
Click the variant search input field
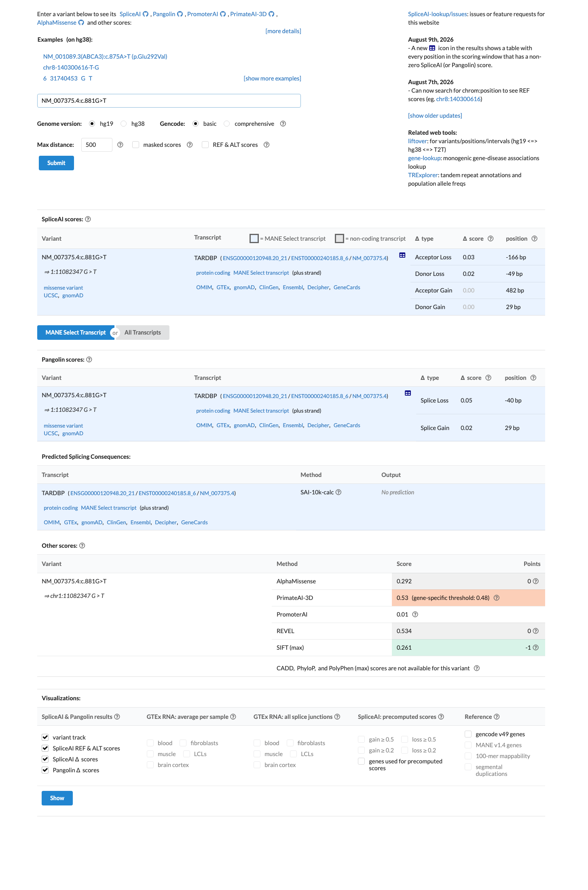tap(169, 101)
